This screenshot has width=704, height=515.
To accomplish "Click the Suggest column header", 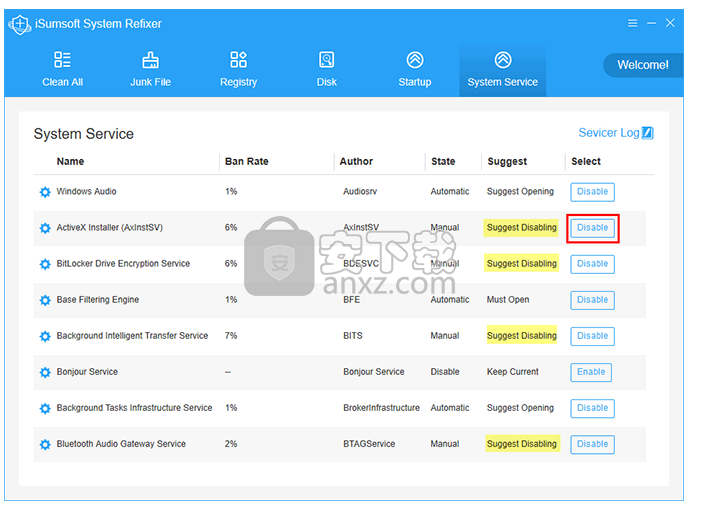I will coord(507,162).
